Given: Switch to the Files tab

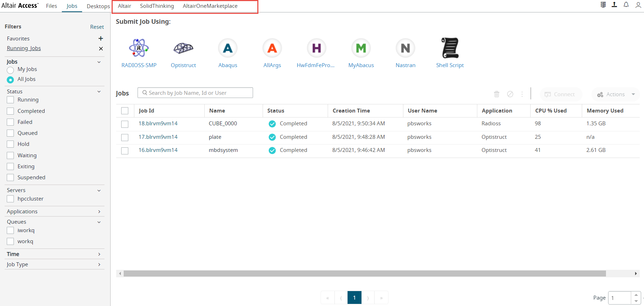Looking at the screenshot, I should [52, 6].
